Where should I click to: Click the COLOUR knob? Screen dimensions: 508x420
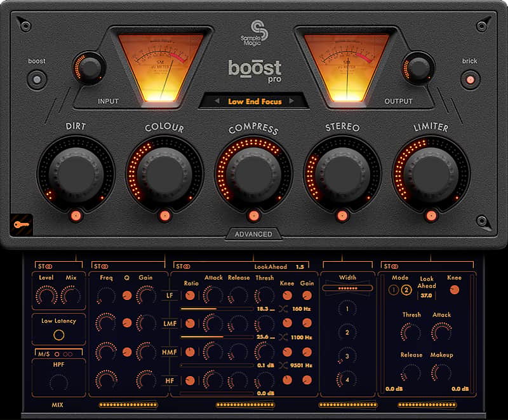[x=164, y=174]
